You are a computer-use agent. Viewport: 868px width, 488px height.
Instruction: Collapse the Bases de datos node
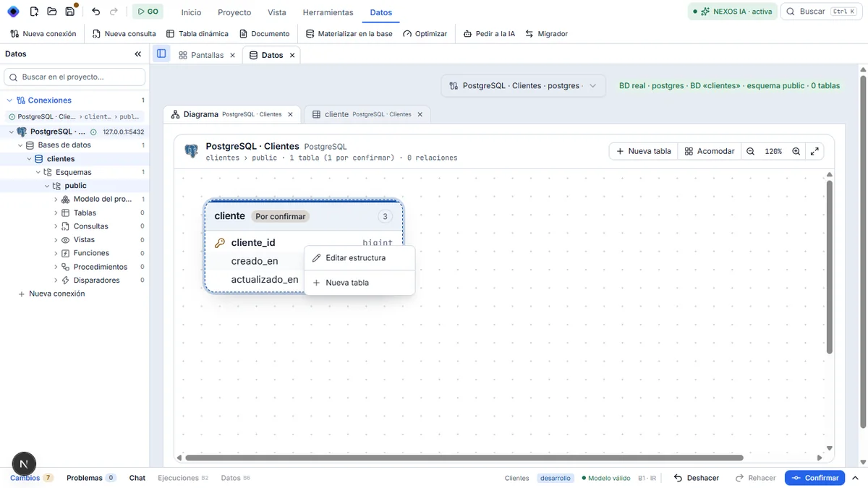point(20,145)
